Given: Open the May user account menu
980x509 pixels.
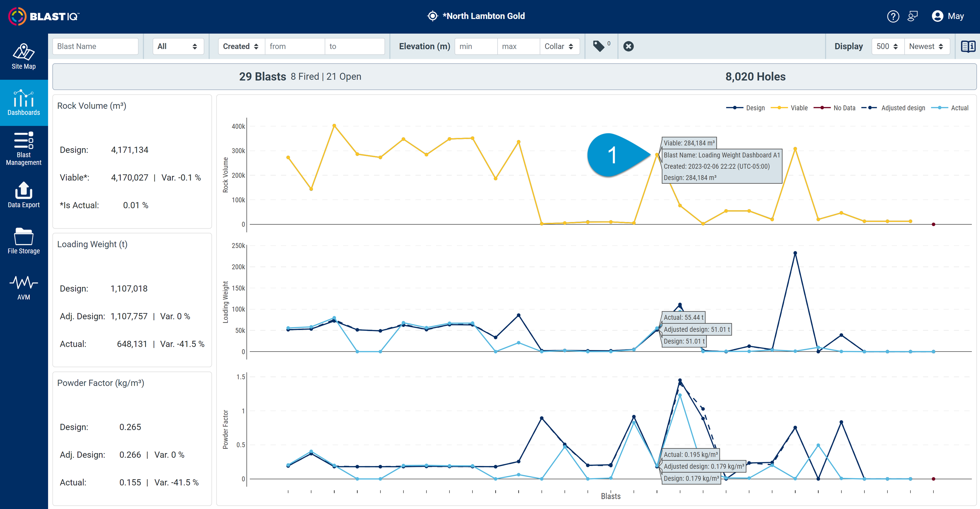Looking at the screenshot, I should pos(948,16).
